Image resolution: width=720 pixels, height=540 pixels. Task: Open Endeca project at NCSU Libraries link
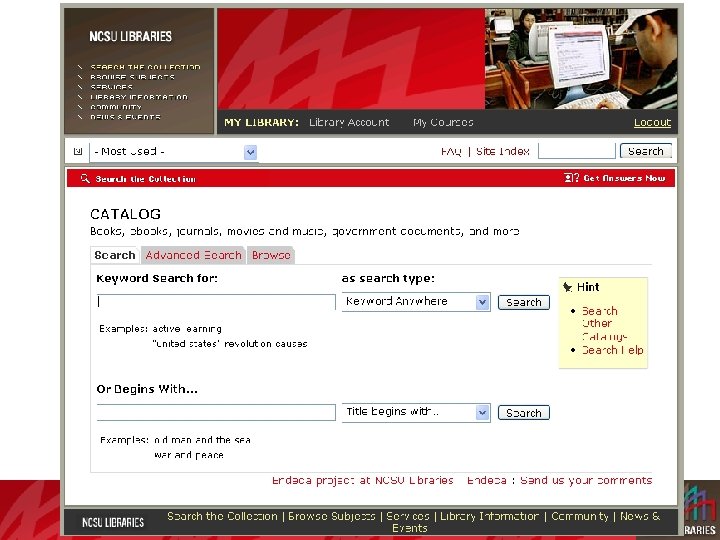[x=363, y=480]
